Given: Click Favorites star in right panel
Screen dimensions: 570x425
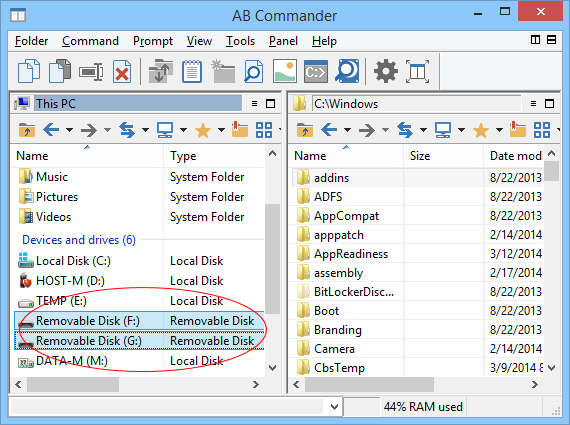Looking at the screenshot, I should coord(481,130).
